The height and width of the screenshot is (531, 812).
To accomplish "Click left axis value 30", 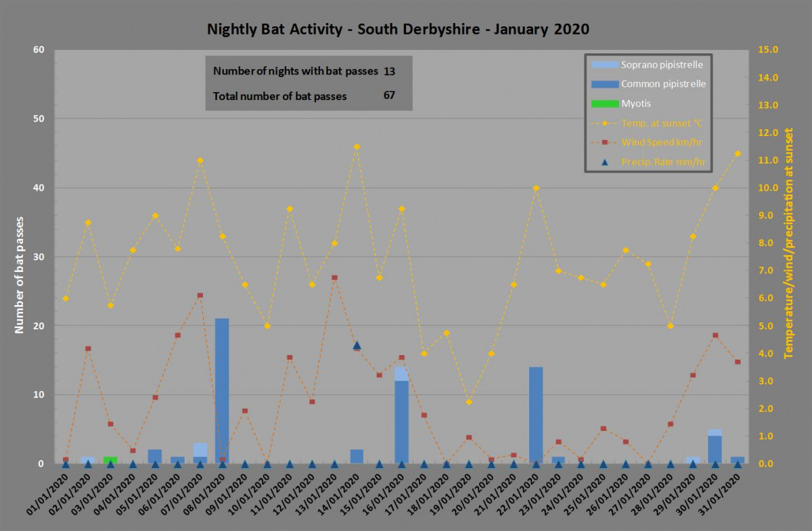I will click(x=37, y=257).
